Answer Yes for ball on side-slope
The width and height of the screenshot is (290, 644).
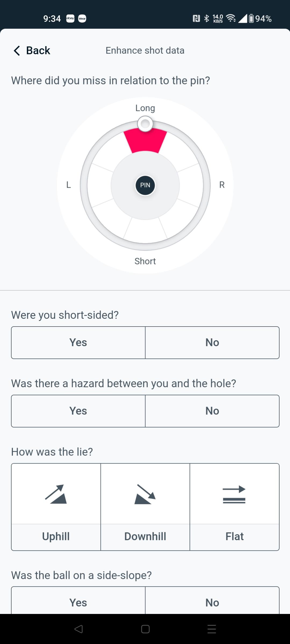(x=78, y=602)
